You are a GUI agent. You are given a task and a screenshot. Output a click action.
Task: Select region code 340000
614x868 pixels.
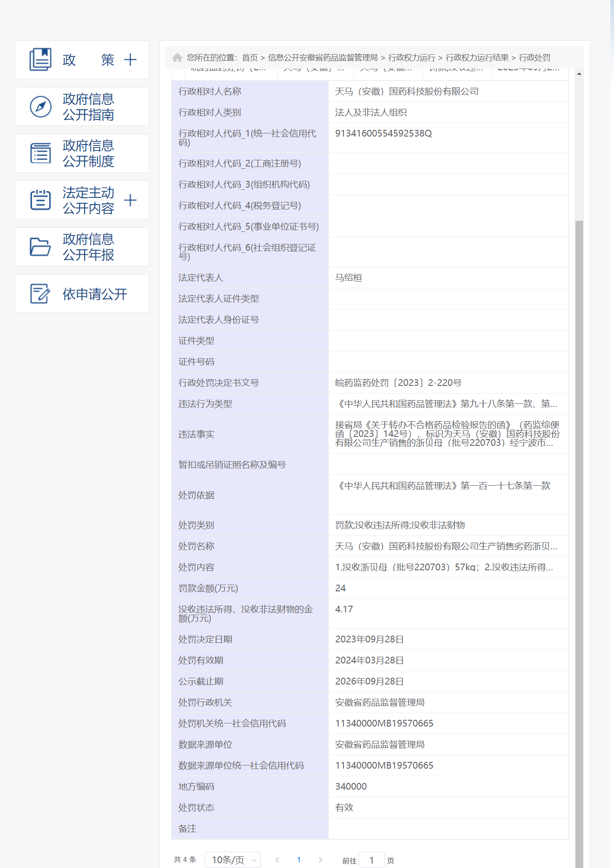pos(351,787)
